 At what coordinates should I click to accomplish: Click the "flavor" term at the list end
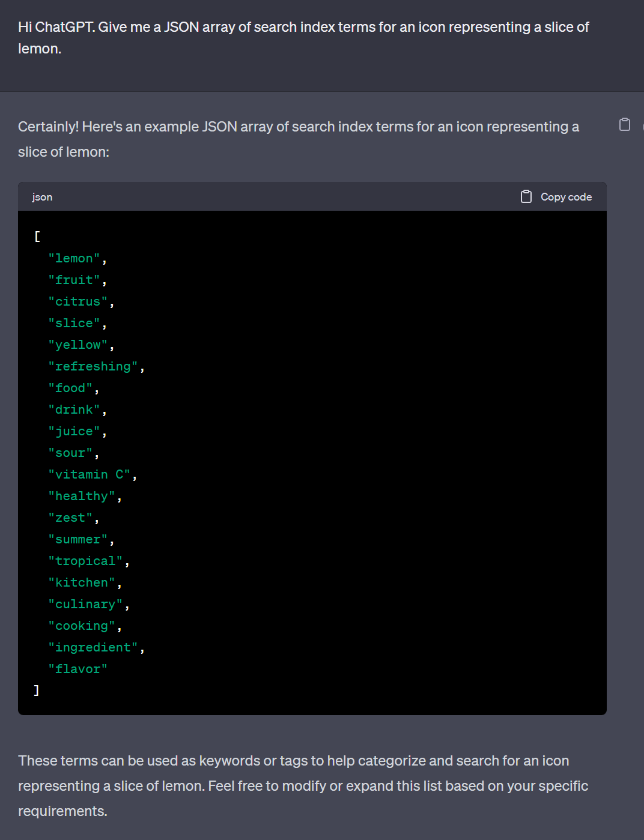click(78, 668)
